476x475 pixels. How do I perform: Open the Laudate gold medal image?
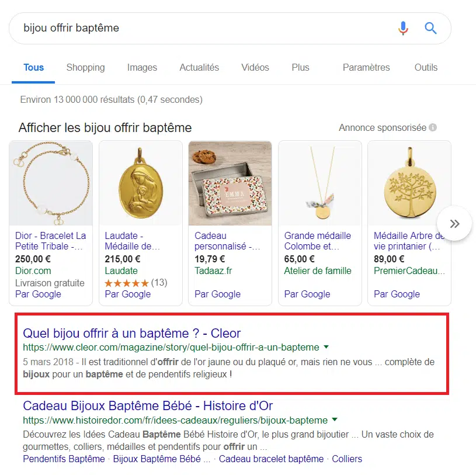pyautogui.click(x=141, y=183)
